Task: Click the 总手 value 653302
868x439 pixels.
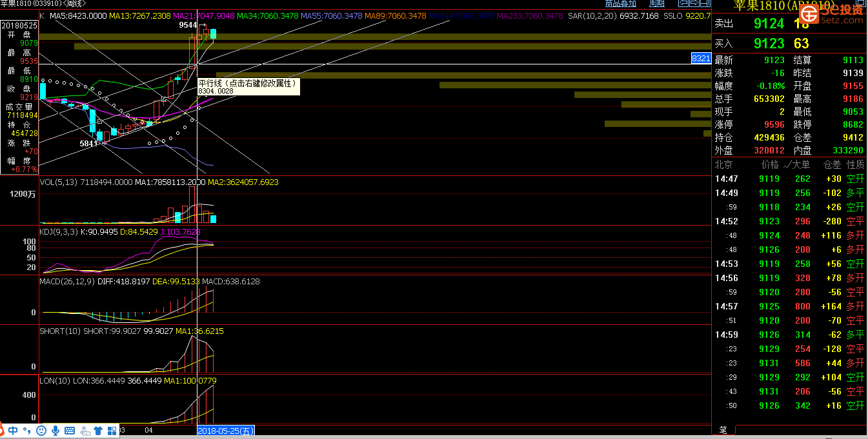Action: point(769,99)
